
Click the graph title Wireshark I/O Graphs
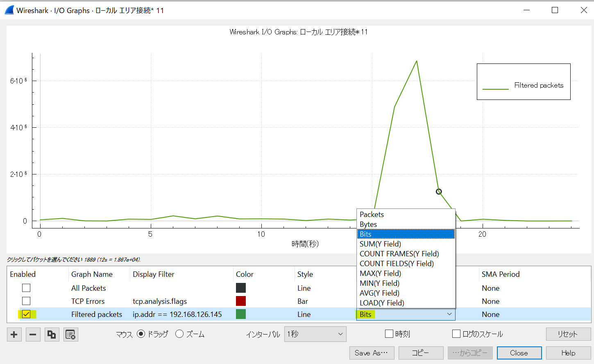pos(299,32)
